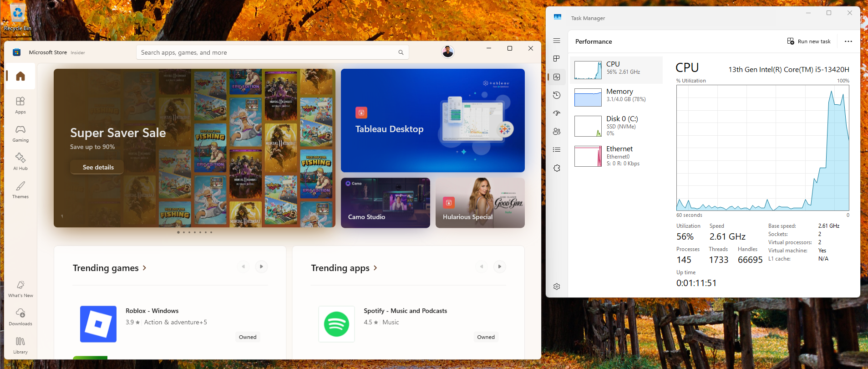
Task: Open Trending apps list
Action: click(344, 268)
